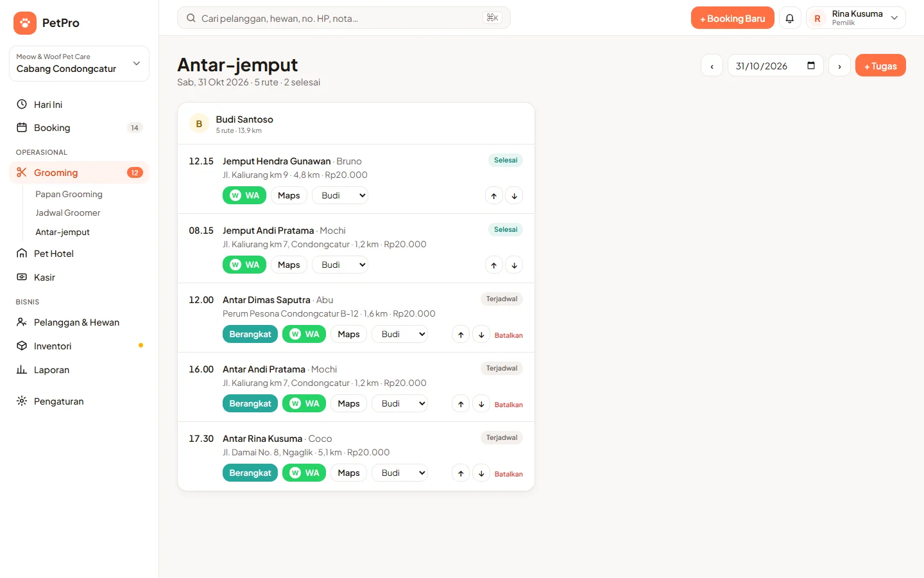
Task: Click the 31/10/2026 date input
Action: click(775, 66)
